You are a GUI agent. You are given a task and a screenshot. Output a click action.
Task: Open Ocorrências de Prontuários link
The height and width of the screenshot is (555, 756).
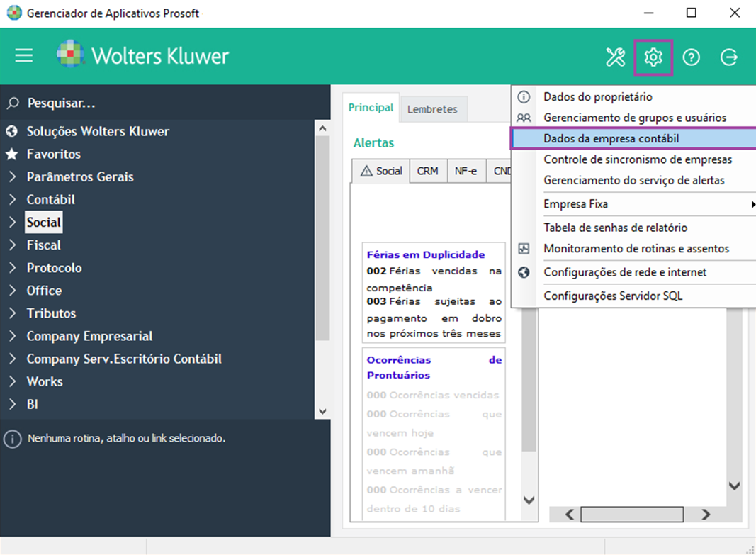434,367
